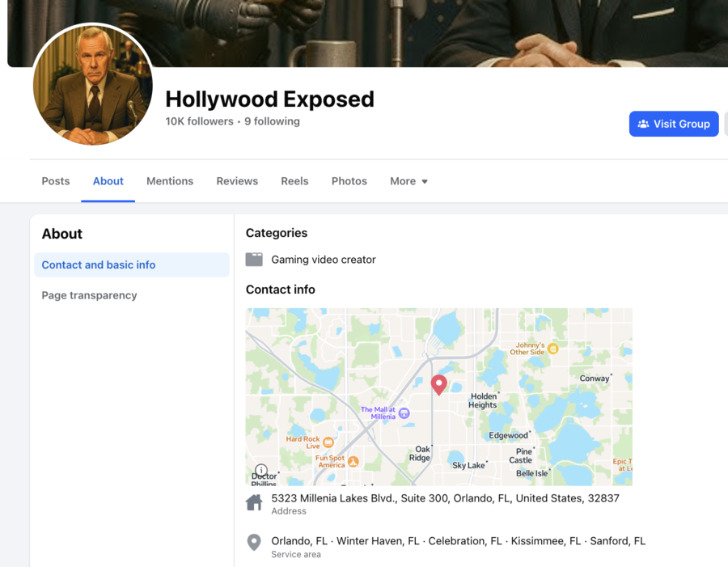The height and width of the screenshot is (567, 728).
Task: Click the Fun Spot America map marker
Action: tap(353, 461)
